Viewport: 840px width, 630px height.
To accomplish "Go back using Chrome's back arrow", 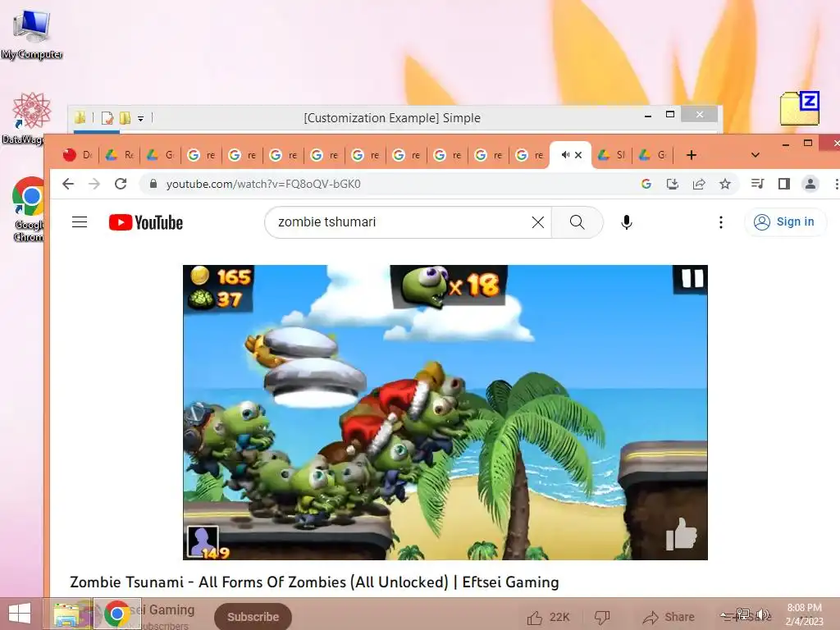I will point(68,184).
